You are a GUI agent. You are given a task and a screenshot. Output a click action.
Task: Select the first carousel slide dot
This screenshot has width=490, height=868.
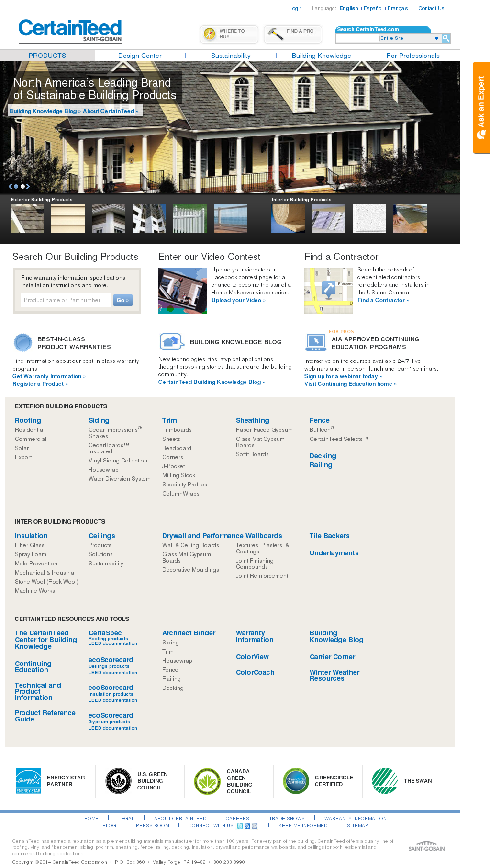click(x=16, y=187)
